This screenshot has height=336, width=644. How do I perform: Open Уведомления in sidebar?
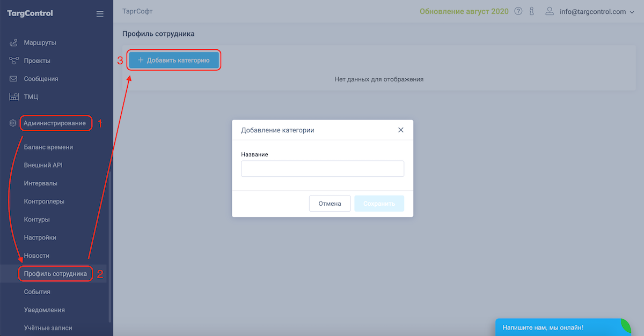(44, 310)
